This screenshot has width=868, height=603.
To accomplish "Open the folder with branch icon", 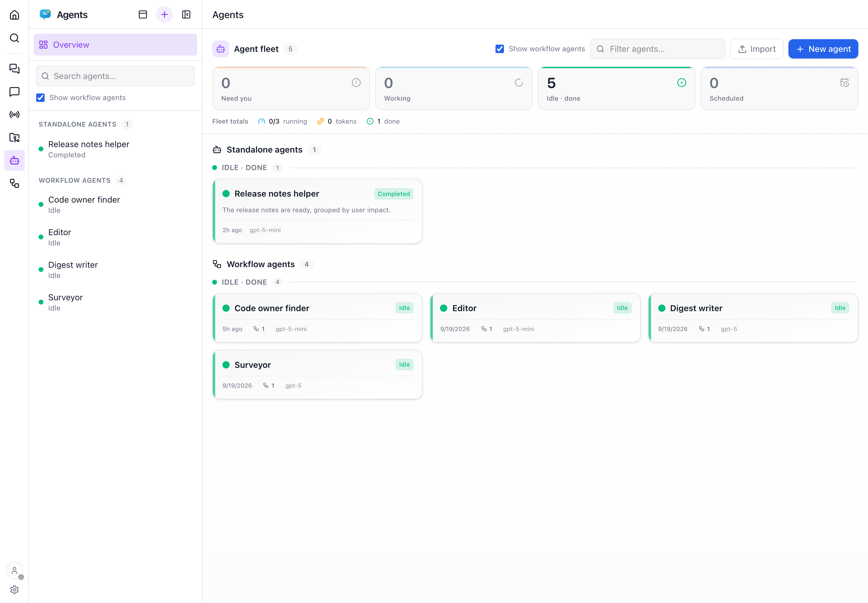I will [x=14, y=137].
